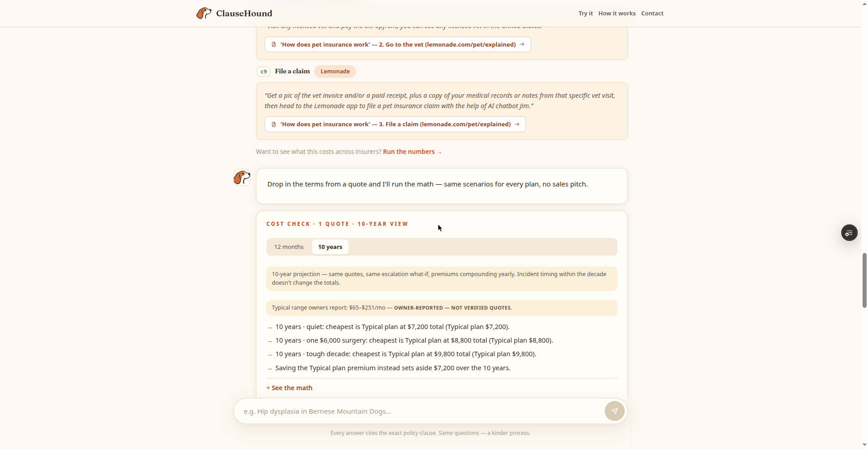Select the 10 years tab
This screenshot has height=449, width=868.
point(330,247)
